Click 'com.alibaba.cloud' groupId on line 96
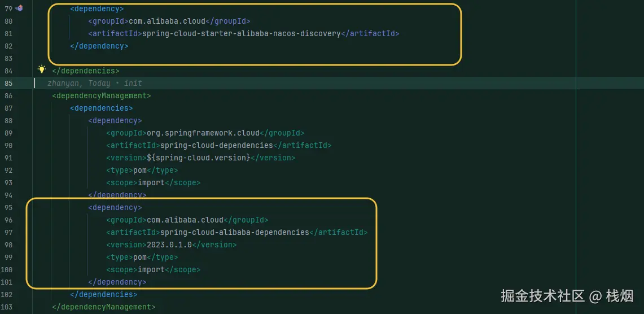 click(185, 220)
